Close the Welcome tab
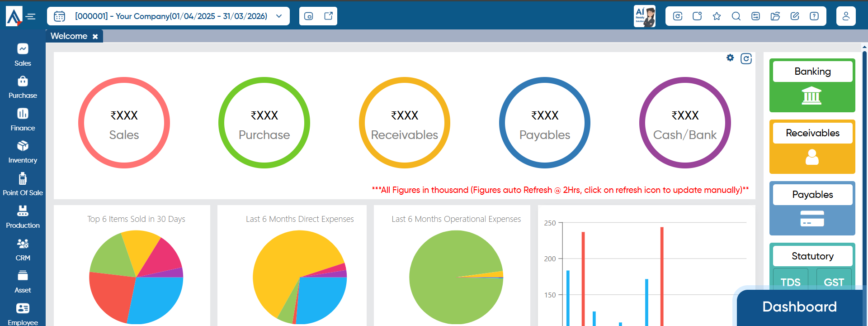This screenshot has width=868, height=326. pos(95,37)
